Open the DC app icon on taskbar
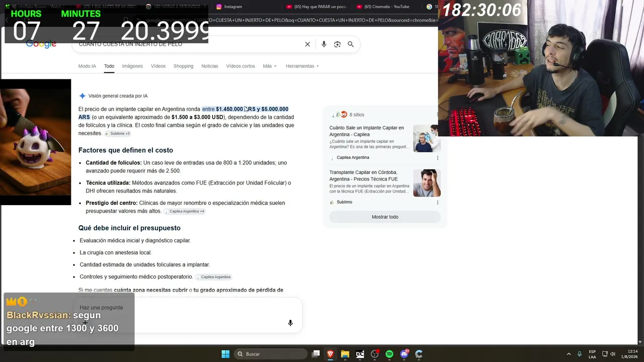 [360, 354]
